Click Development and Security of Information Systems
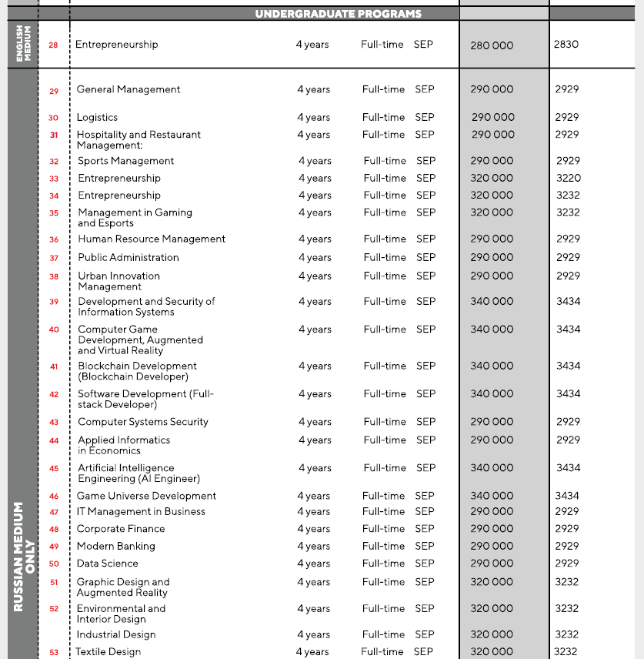Image resolution: width=644 pixels, height=659 pixels. click(x=146, y=307)
